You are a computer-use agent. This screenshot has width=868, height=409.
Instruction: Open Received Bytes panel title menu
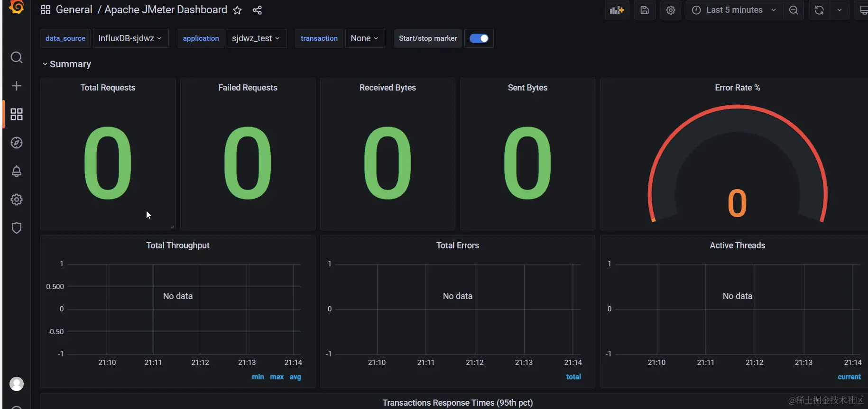pyautogui.click(x=388, y=88)
